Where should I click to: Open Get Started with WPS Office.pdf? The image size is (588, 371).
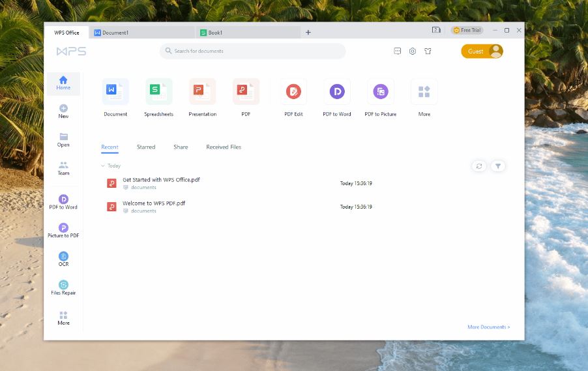coord(161,180)
